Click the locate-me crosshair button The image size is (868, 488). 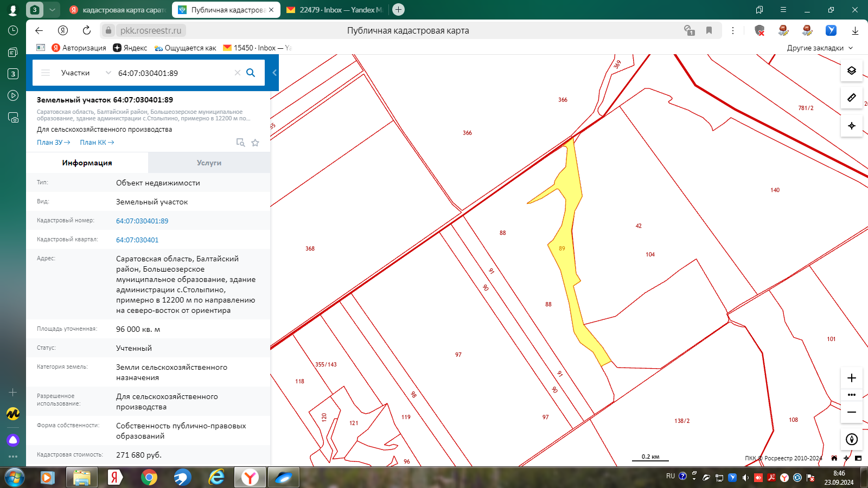tap(852, 126)
